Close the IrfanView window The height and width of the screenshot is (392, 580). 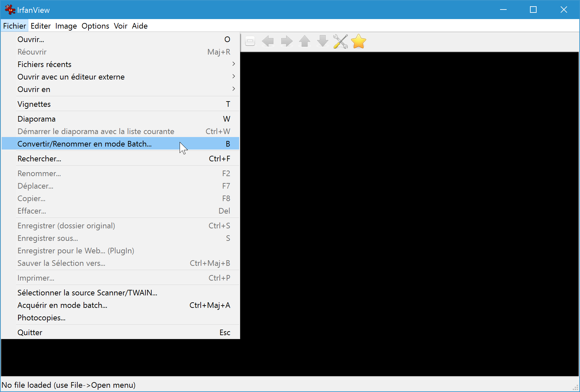tap(564, 10)
